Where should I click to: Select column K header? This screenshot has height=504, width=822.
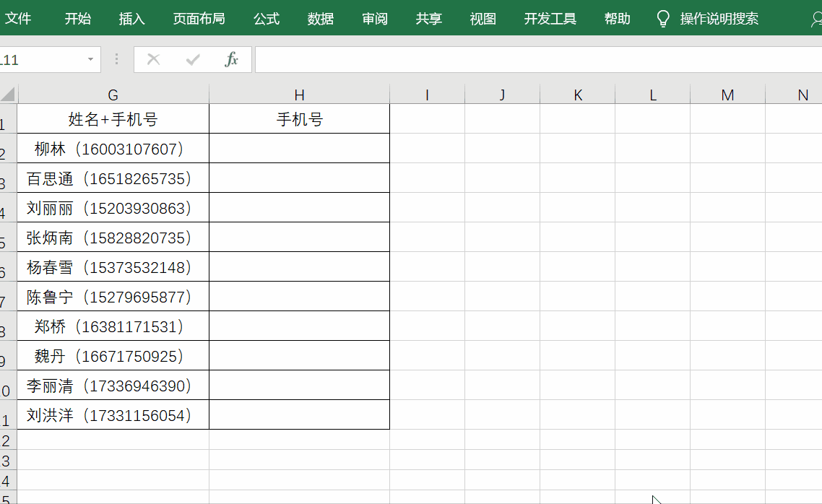[578, 95]
